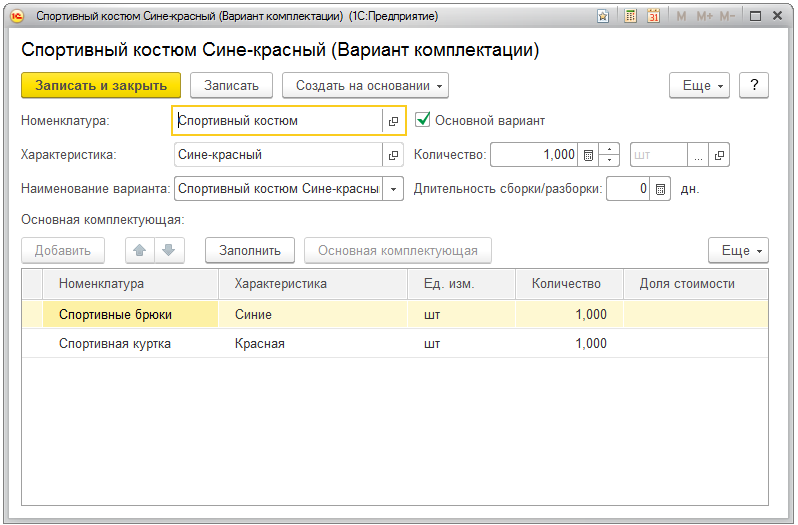Image resolution: width=798 pixels, height=525 pixels.
Task: Click Количество cell in Спортивные брюки row
Action: pos(569,314)
